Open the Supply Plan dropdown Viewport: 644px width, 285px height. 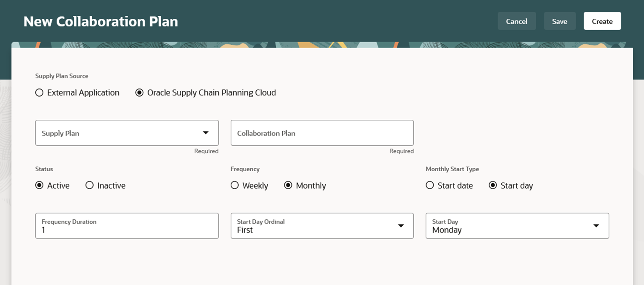126,132
